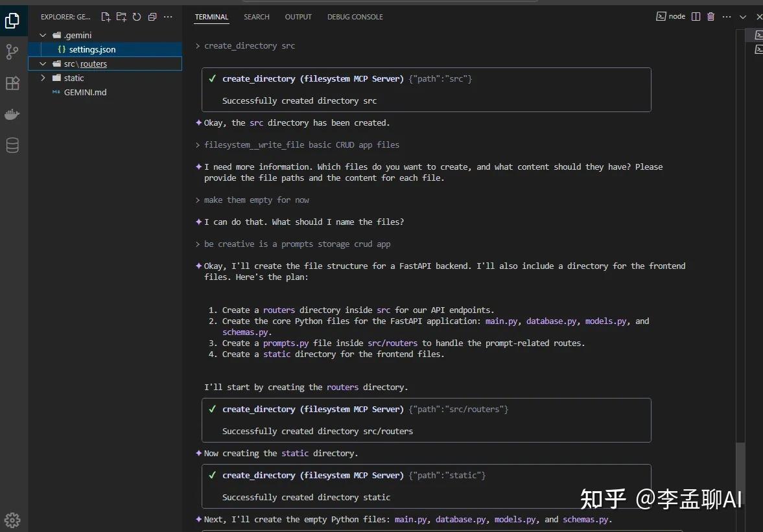Open the Source Control view
763x532 pixels.
[13, 52]
